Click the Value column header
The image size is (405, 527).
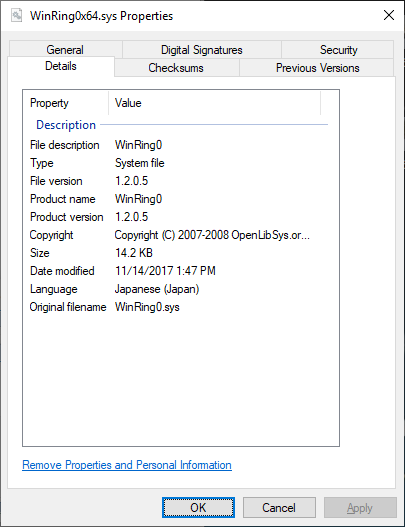pos(214,103)
